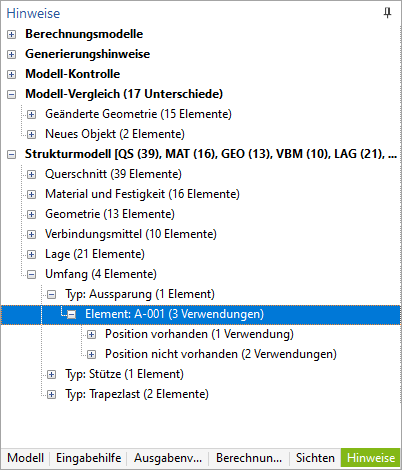
Task: Expand Querschnitt (39 Elemente)
Action: (31, 174)
